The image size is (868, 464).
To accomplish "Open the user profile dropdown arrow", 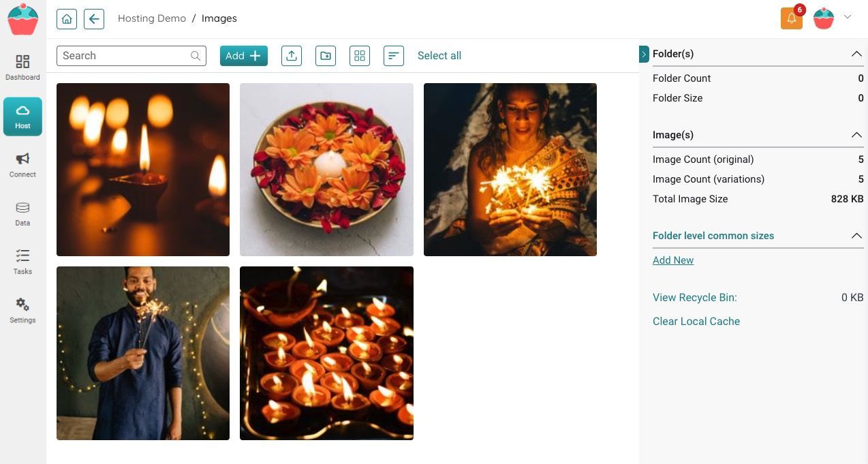I will click(848, 17).
